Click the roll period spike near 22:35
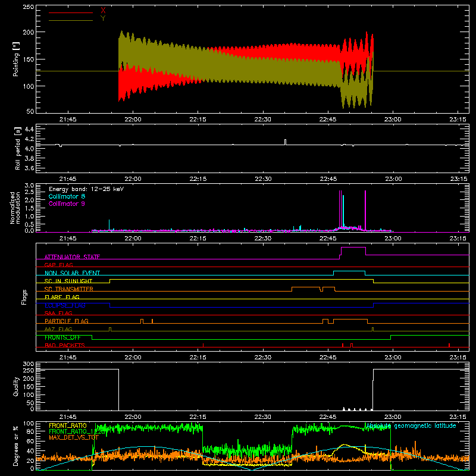This screenshot has height=476, width=476. (286, 142)
